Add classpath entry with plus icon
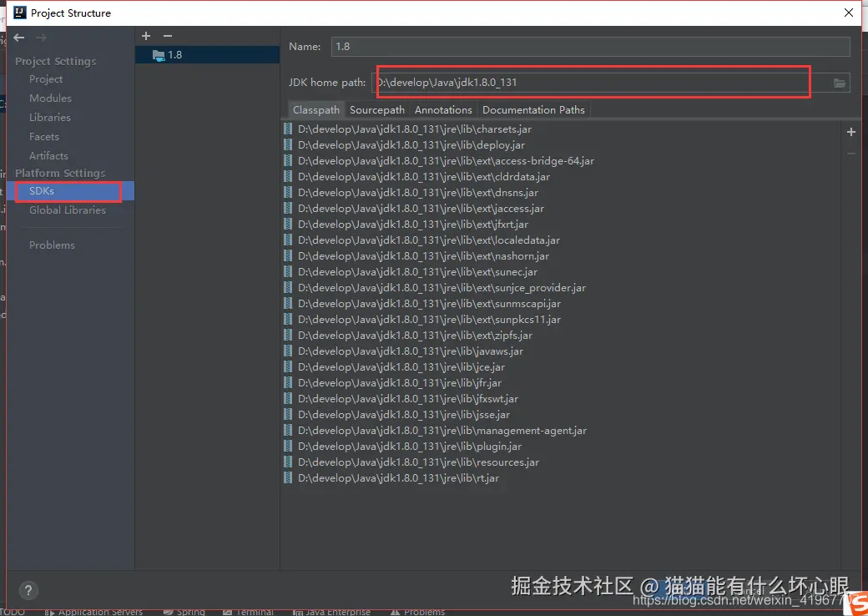Image resolution: width=868 pixels, height=616 pixels. pyautogui.click(x=851, y=132)
